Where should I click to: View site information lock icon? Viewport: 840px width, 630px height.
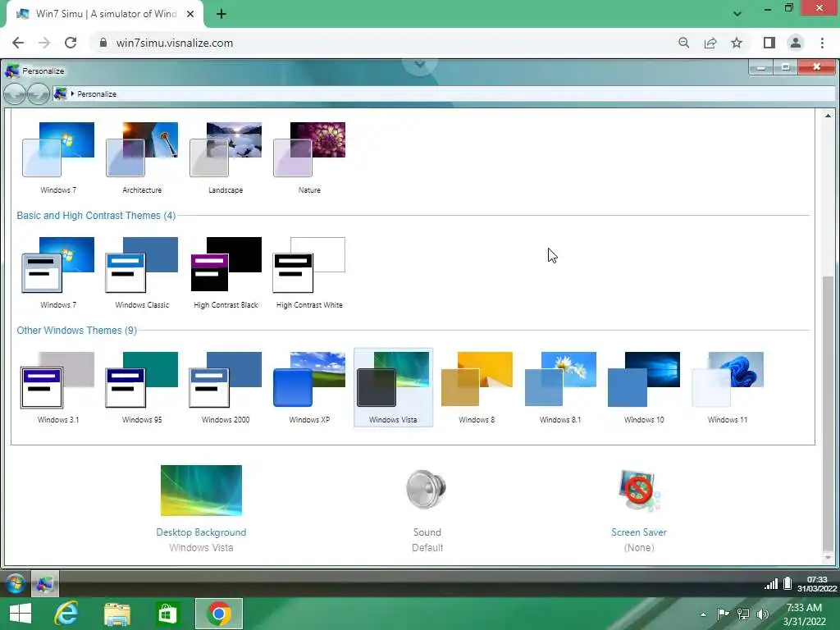pyautogui.click(x=103, y=43)
